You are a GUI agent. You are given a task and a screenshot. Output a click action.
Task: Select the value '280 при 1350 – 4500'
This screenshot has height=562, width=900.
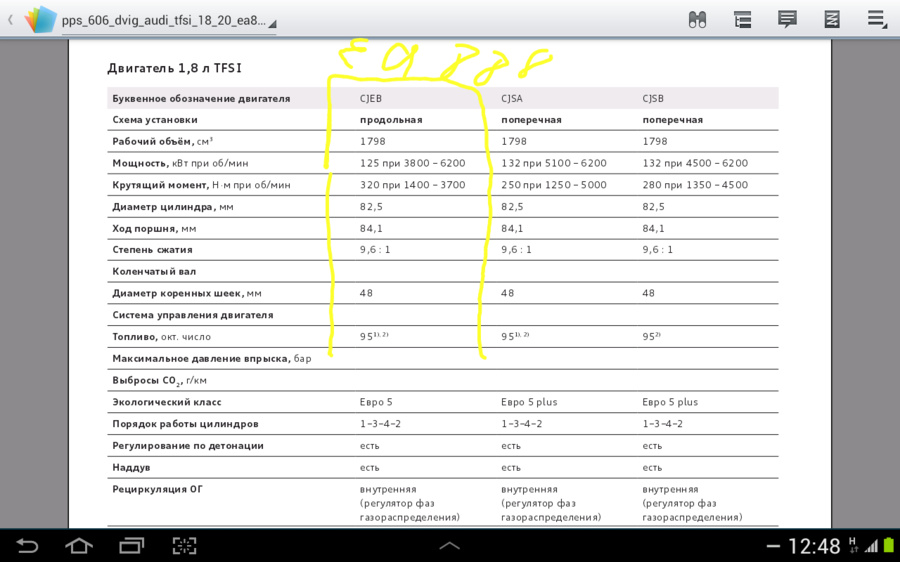[695, 185]
